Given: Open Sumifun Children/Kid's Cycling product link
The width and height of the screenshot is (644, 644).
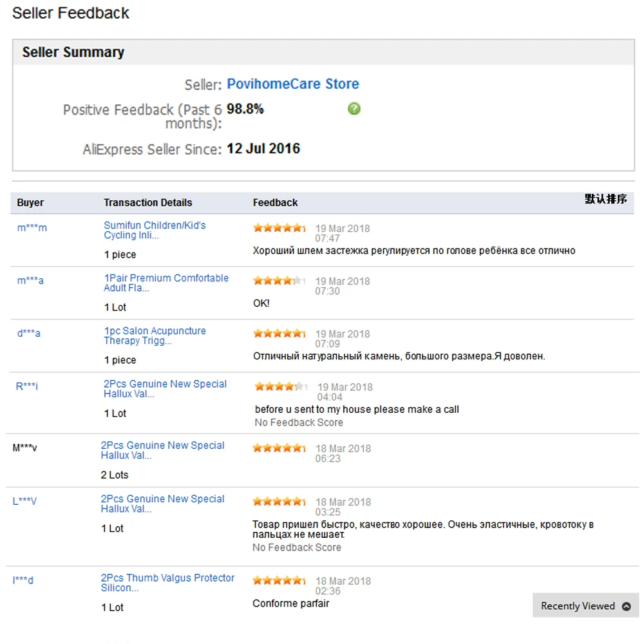Looking at the screenshot, I should 155,230.
